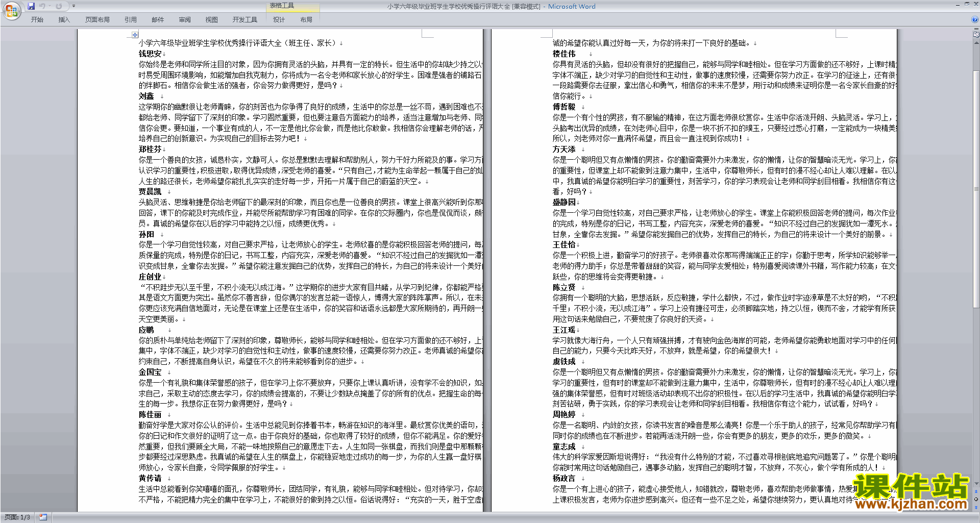Click the name 金国宝 heading
The width and height of the screenshot is (980, 523).
(x=150, y=372)
